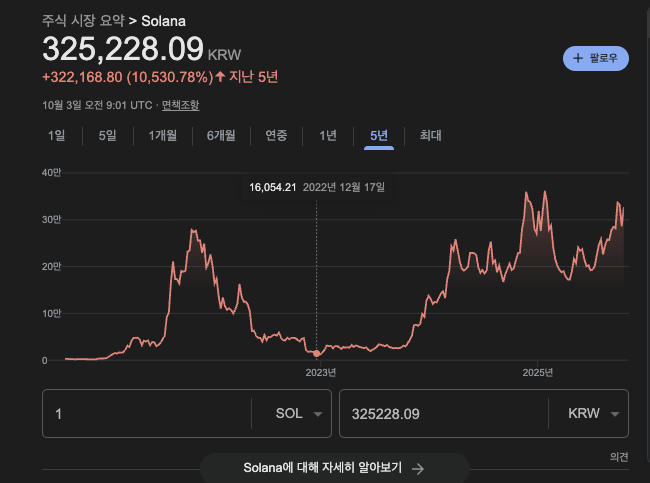Click the 주식 시장 요약 breadcrumb link
This screenshot has width=650, height=483.
click(82, 21)
